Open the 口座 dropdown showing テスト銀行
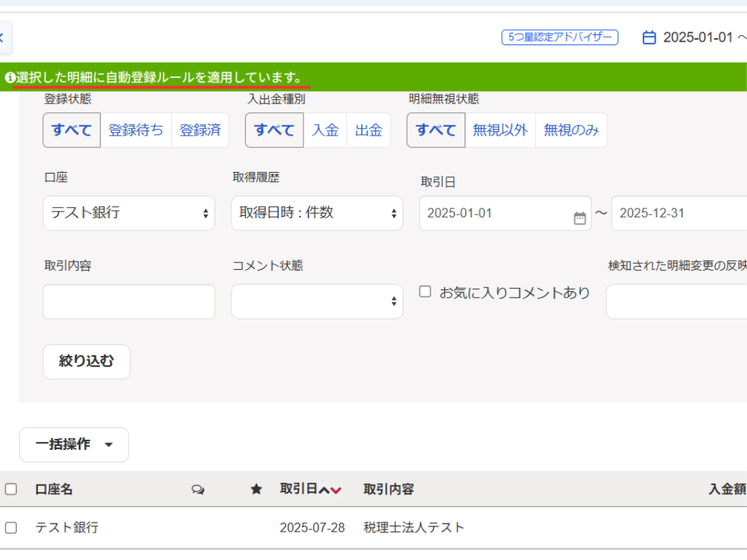The image size is (747, 560). click(129, 213)
